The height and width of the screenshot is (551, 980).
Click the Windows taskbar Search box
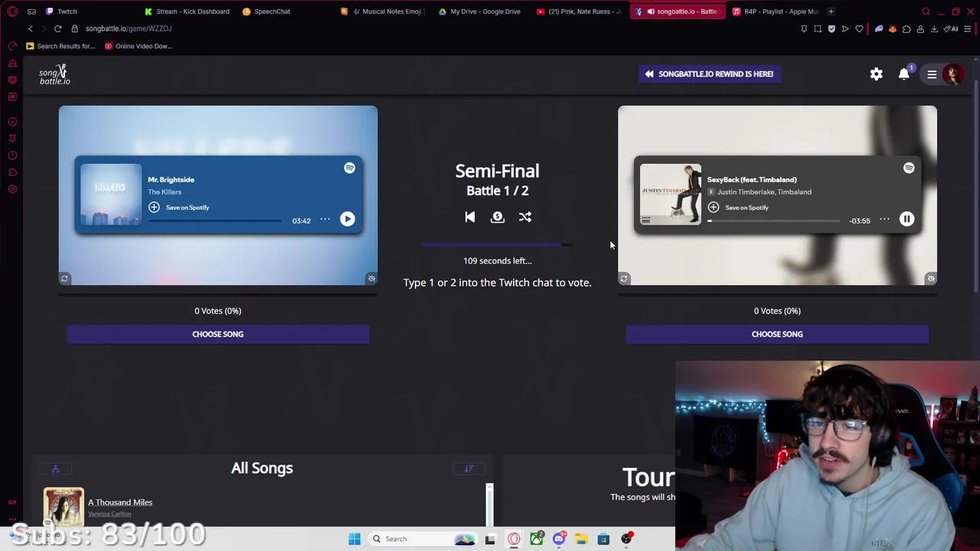[x=423, y=540]
